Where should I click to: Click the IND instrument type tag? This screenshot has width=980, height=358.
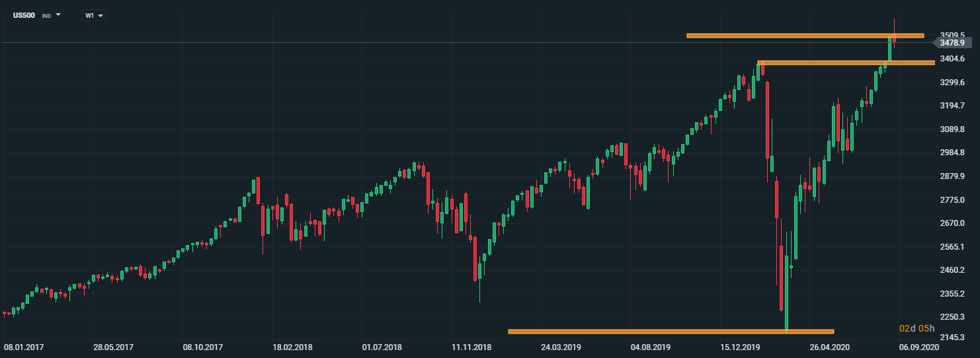coord(46,16)
